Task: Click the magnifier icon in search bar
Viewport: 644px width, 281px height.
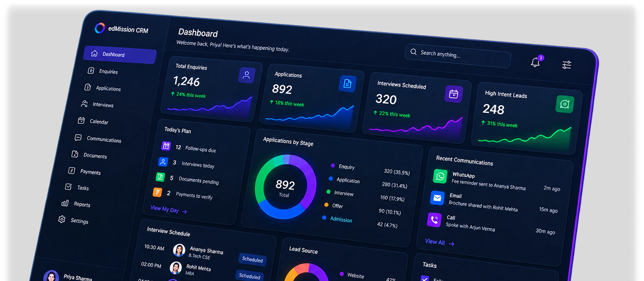Action: coord(414,52)
